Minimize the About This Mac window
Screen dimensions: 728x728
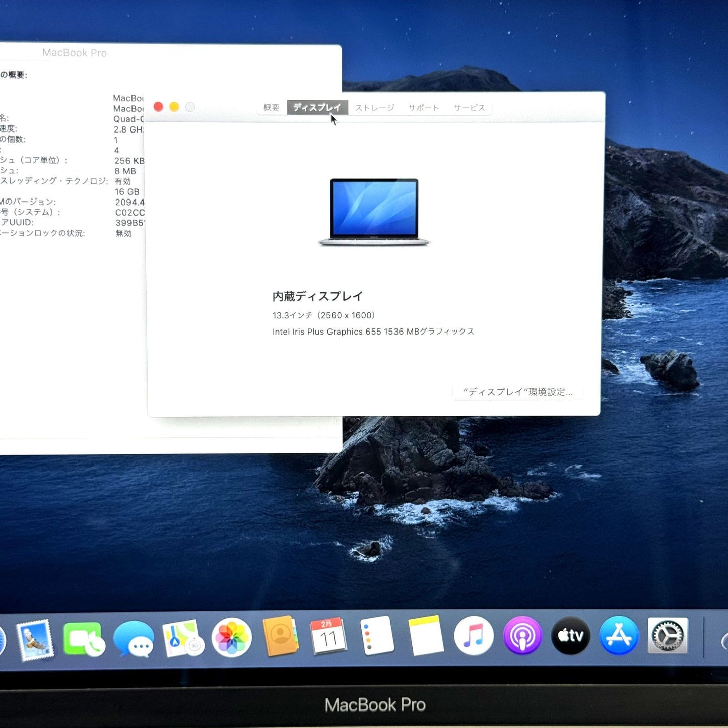coord(174,107)
